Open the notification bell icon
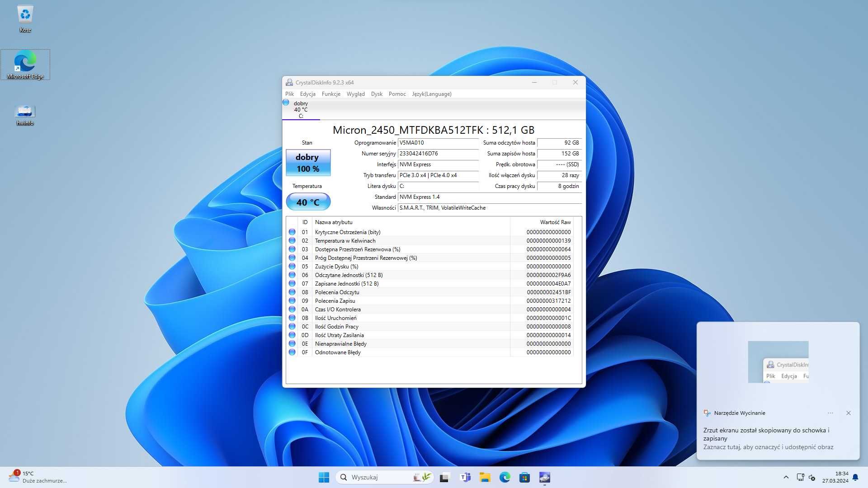This screenshot has height=488, width=868. [x=855, y=477]
